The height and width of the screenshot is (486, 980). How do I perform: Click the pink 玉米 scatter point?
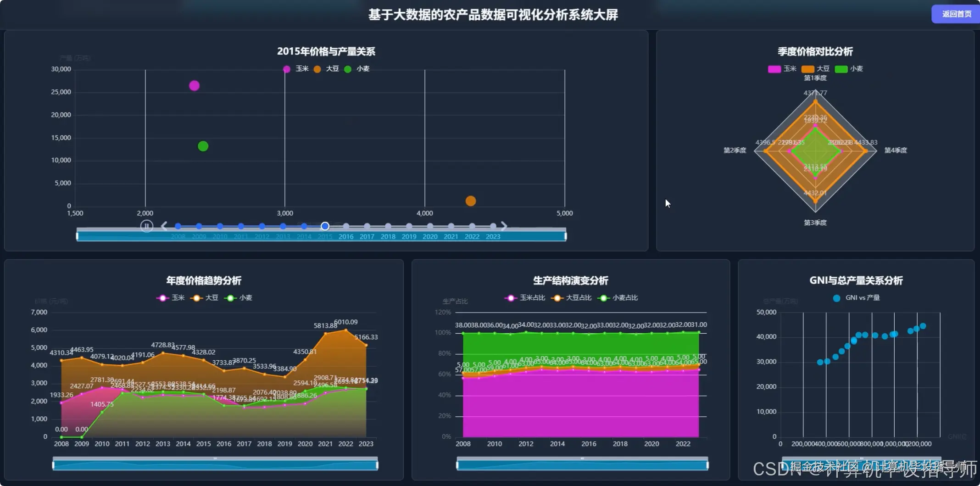[194, 86]
